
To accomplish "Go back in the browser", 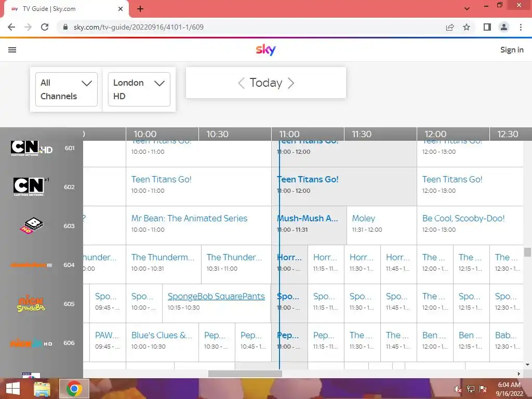I will pos(11,27).
